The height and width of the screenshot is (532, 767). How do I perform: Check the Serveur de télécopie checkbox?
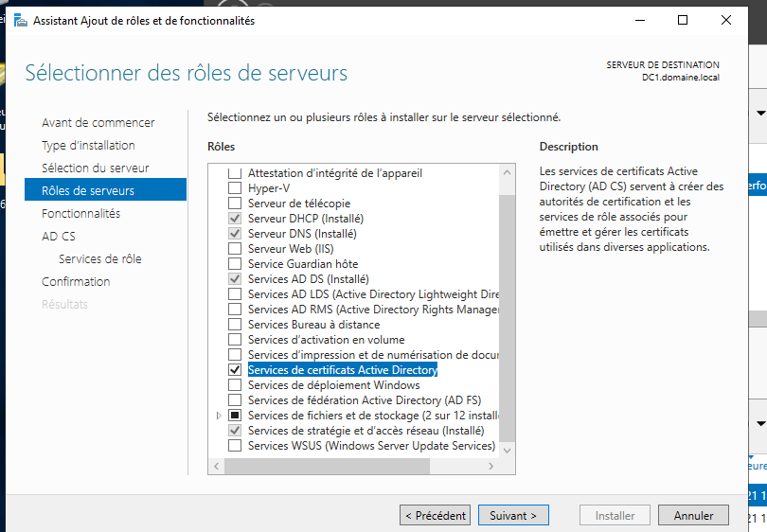pos(235,204)
